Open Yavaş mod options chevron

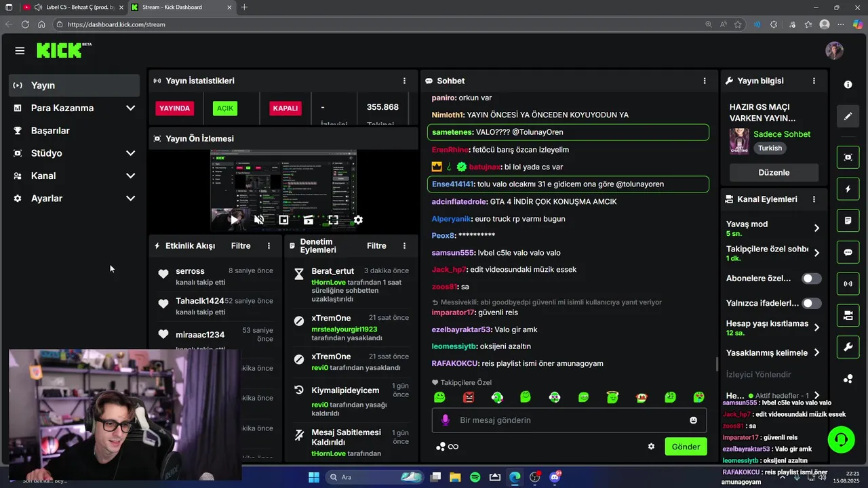pyautogui.click(x=816, y=228)
